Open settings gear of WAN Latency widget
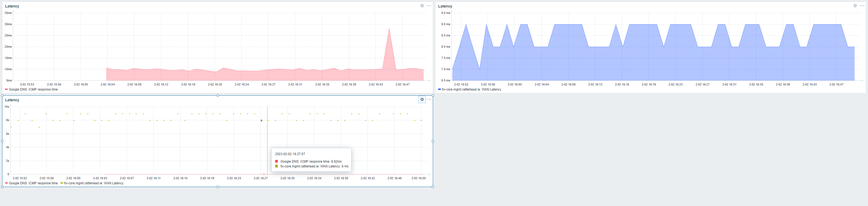The image size is (868, 206). tap(855, 6)
